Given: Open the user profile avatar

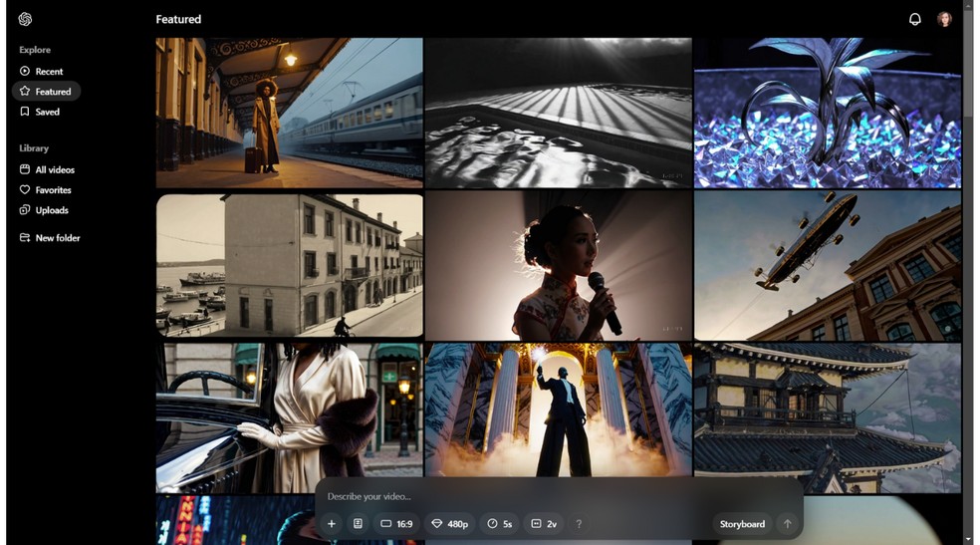Looking at the screenshot, I should (944, 19).
